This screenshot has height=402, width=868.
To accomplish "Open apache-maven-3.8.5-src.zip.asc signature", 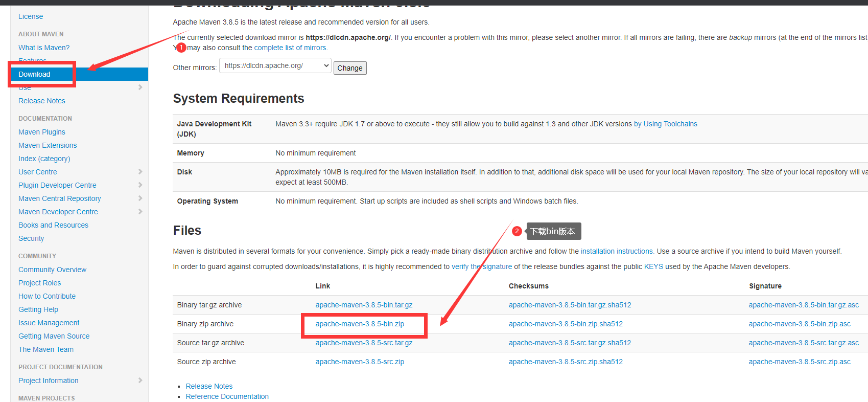I will [800, 362].
